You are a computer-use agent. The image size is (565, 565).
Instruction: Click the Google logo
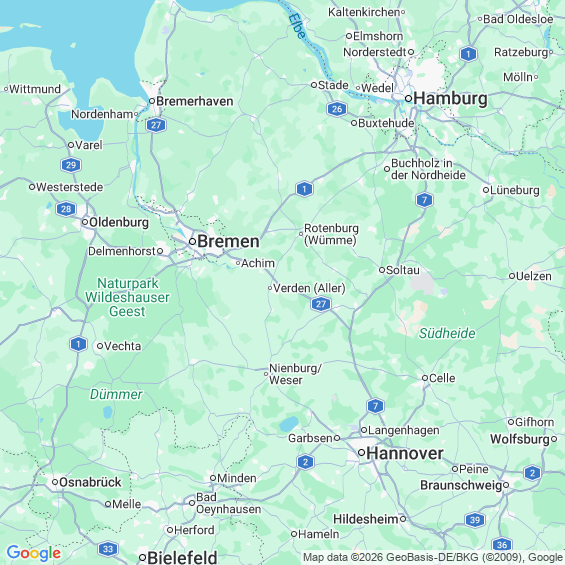pyautogui.click(x=34, y=553)
